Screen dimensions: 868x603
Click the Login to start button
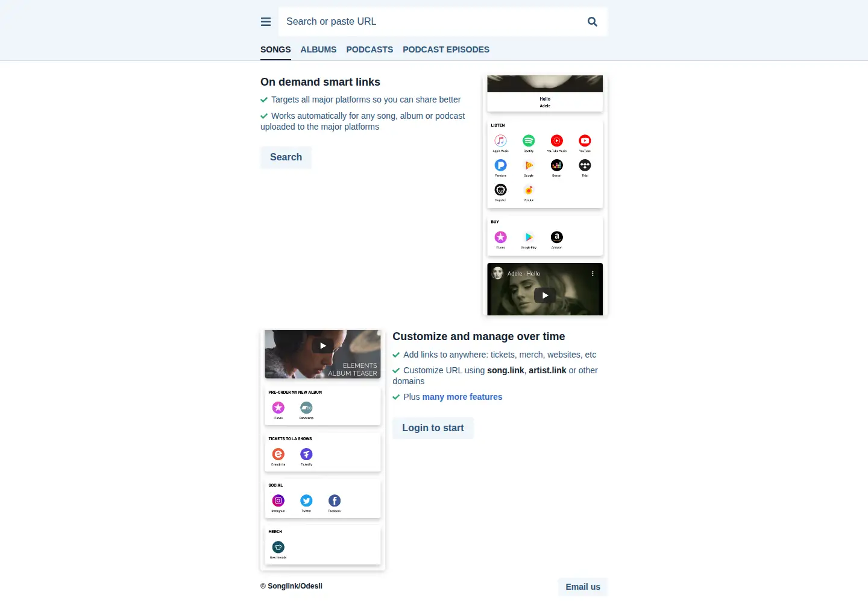[x=433, y=428]
